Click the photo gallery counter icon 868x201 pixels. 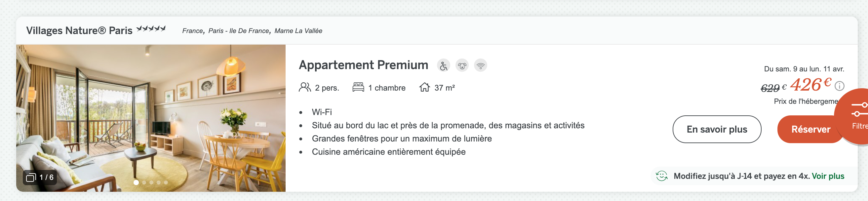[x=31, y=178]
